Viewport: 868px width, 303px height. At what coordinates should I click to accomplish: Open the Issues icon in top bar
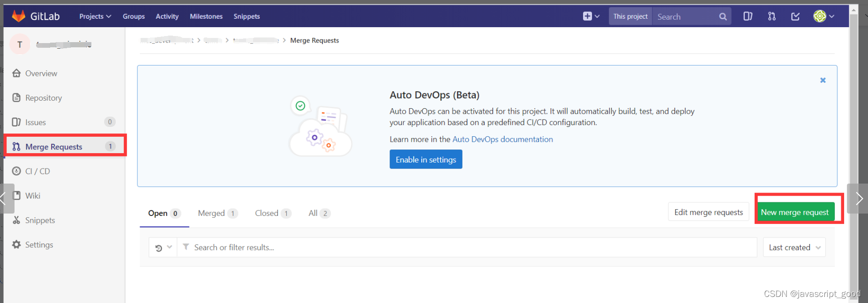748,16
